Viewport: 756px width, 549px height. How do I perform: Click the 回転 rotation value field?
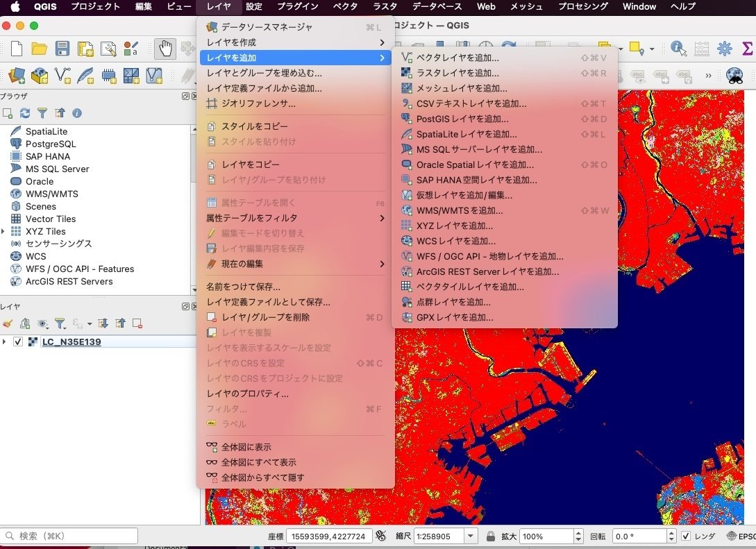coord(639,536)
